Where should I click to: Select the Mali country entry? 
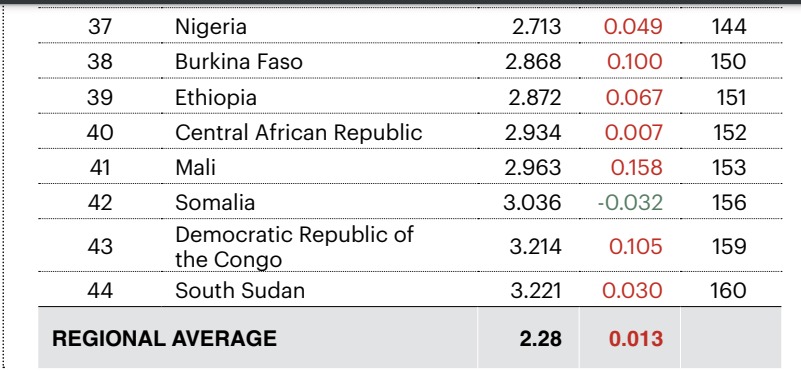click(195, 167)
